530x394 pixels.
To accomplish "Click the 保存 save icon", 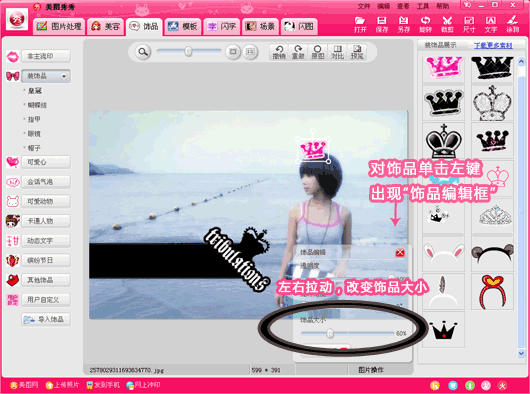I will click(382, 24).
